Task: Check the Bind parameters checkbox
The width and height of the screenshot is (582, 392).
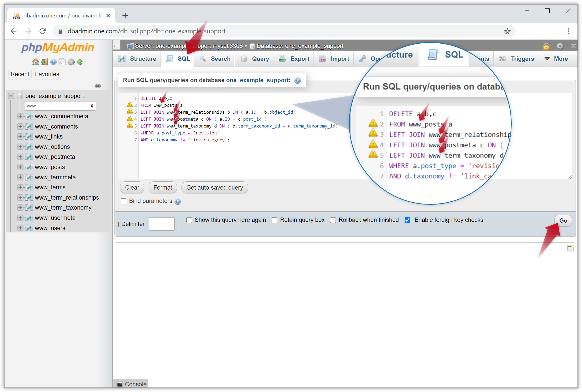Action: coord(123,201)
